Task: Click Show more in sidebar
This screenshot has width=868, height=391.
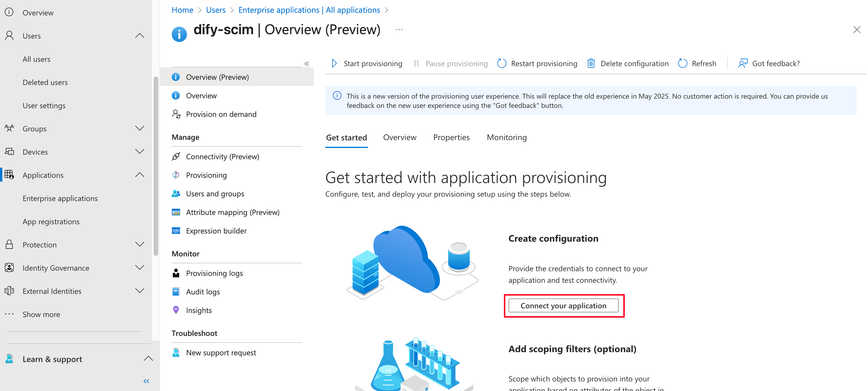Action: tap(41, 314)
